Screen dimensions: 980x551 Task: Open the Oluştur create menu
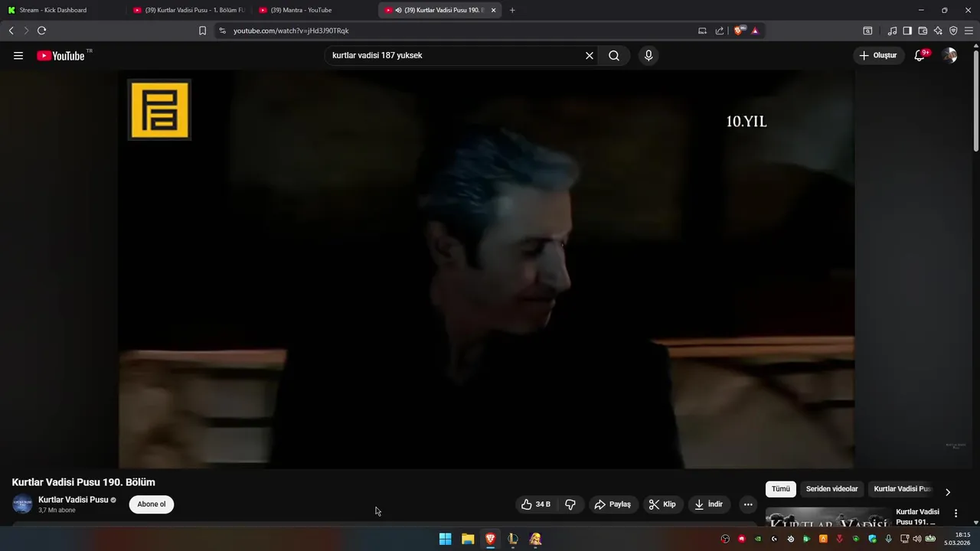click(x=878, y=55)
